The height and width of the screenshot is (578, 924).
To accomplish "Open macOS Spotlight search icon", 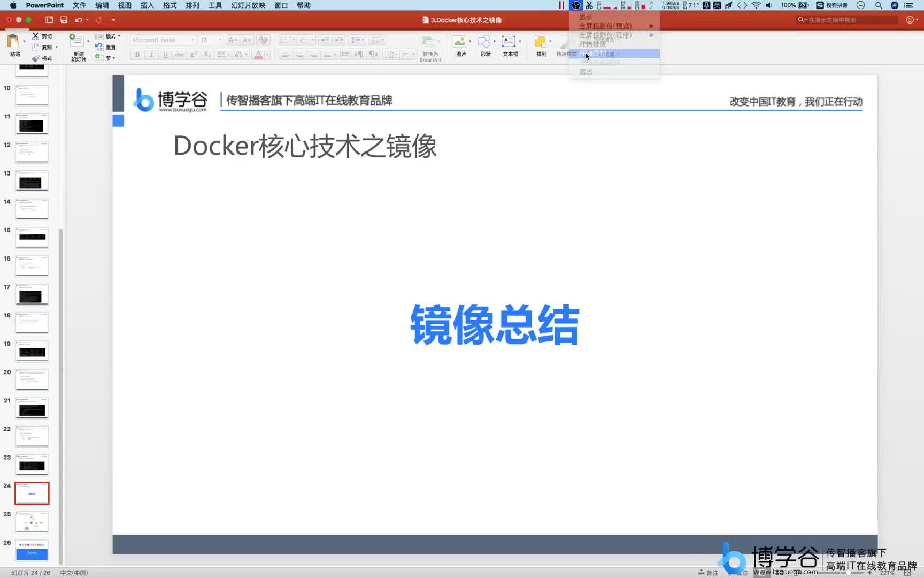I will 879,5.
